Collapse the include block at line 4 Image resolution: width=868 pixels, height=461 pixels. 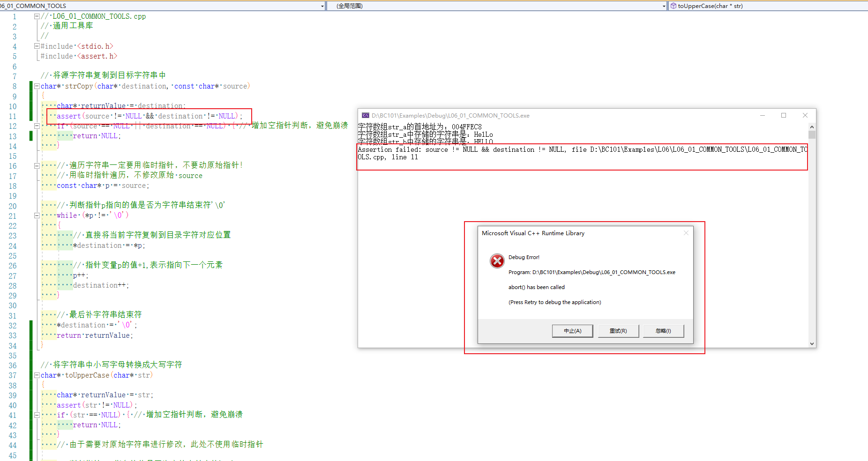[x=37, y=46]
